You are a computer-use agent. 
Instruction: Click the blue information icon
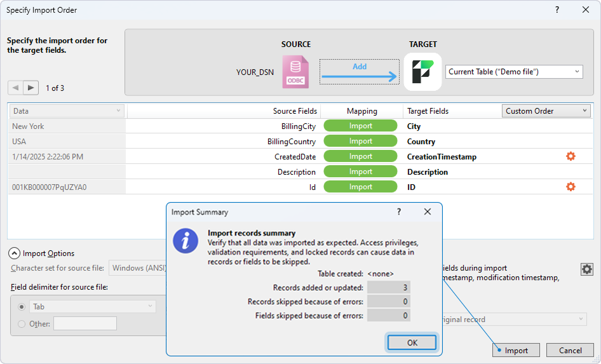click(x=186, y=241)
